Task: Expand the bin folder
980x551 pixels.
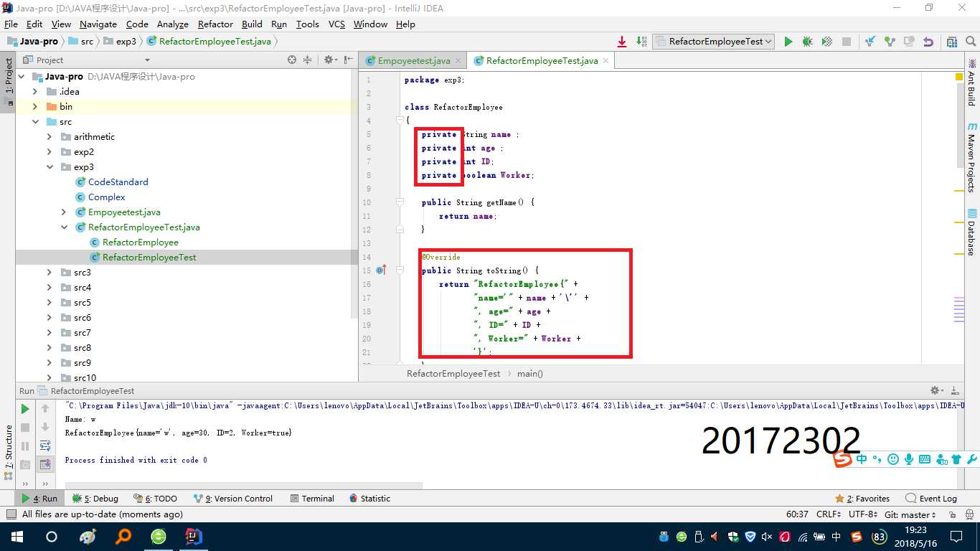Action: click(35, 107)
